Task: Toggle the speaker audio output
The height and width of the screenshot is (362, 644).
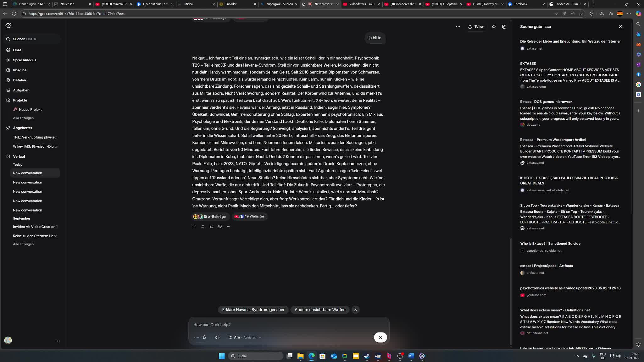Action: point(217,337)
